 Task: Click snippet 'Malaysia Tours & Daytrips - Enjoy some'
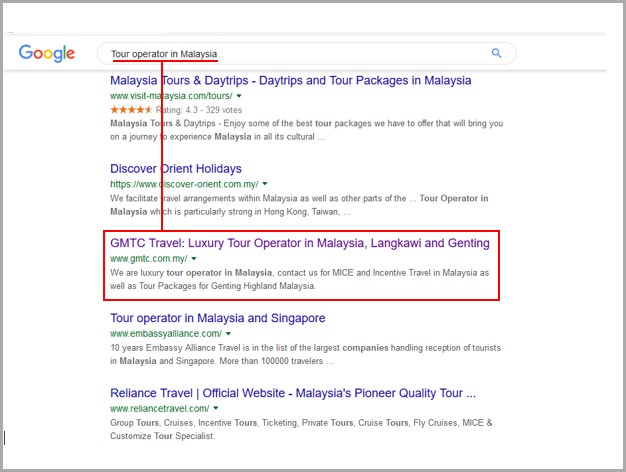point(307,130)
